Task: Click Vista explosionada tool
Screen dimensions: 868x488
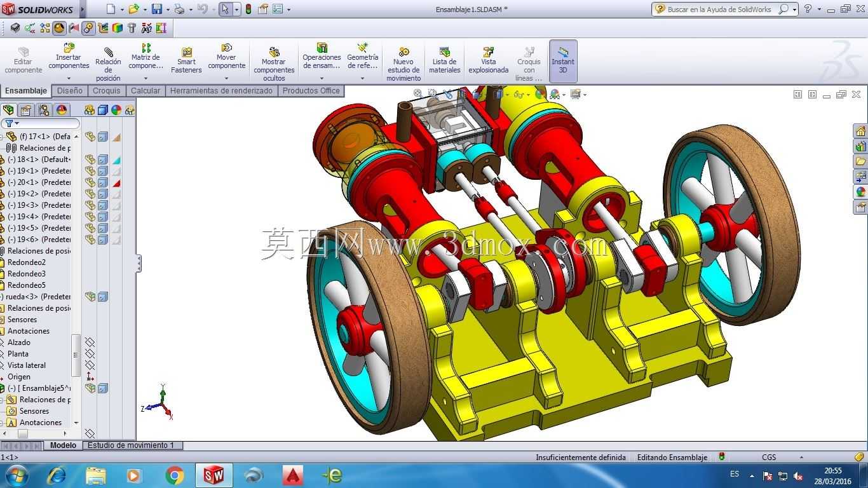Action: 489,61
